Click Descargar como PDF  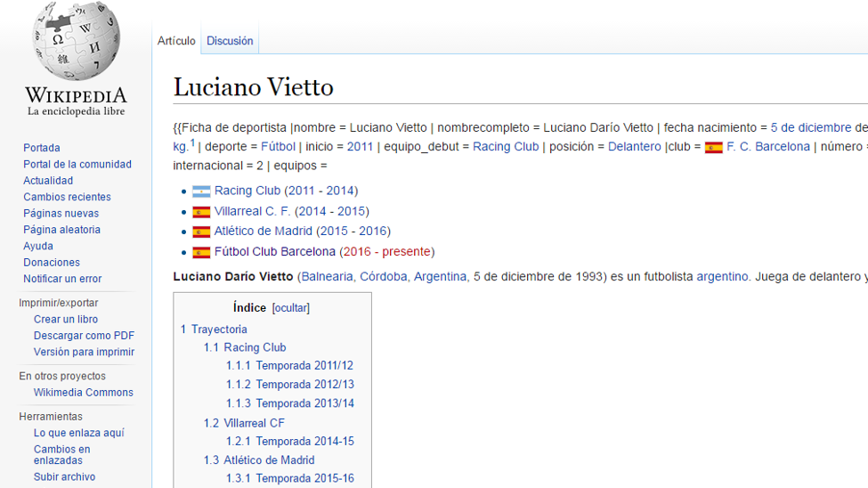click(84, 336)
